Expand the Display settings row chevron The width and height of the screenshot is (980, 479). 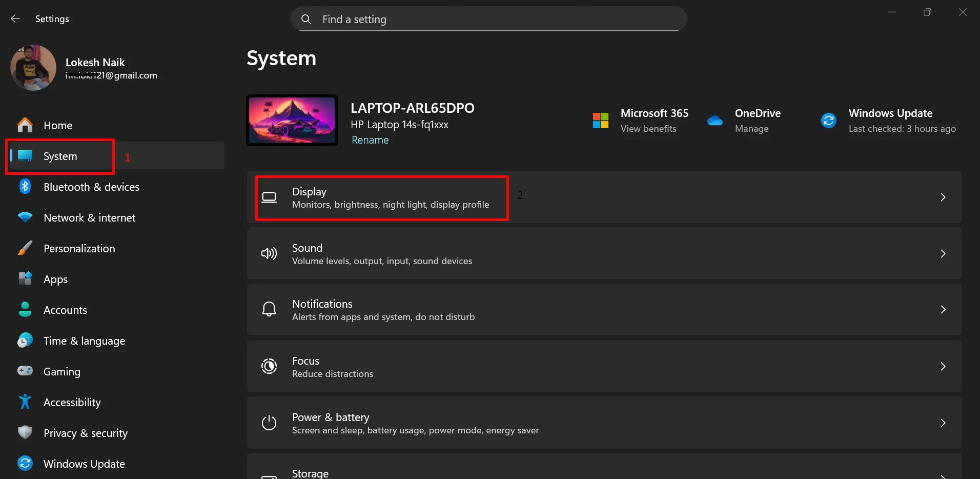click(944, 197)
